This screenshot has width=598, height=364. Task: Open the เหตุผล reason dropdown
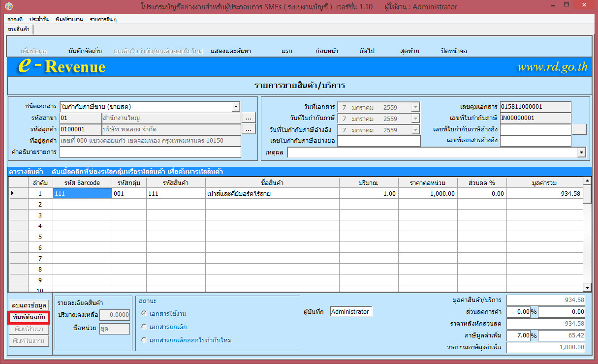pos(582,153)
